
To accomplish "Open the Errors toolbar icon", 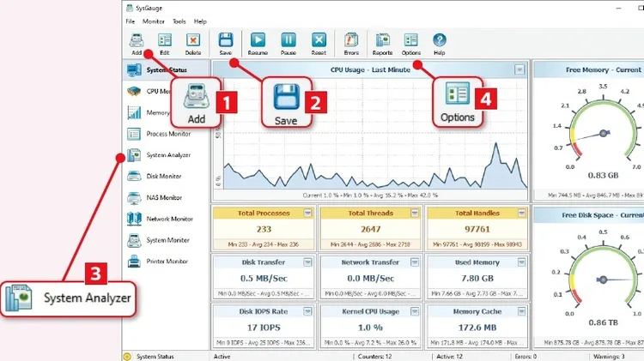I will 351,40.
